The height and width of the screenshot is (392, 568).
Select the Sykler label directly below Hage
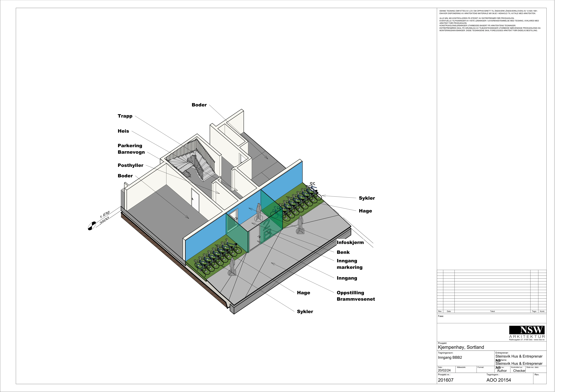coord(305,311)
